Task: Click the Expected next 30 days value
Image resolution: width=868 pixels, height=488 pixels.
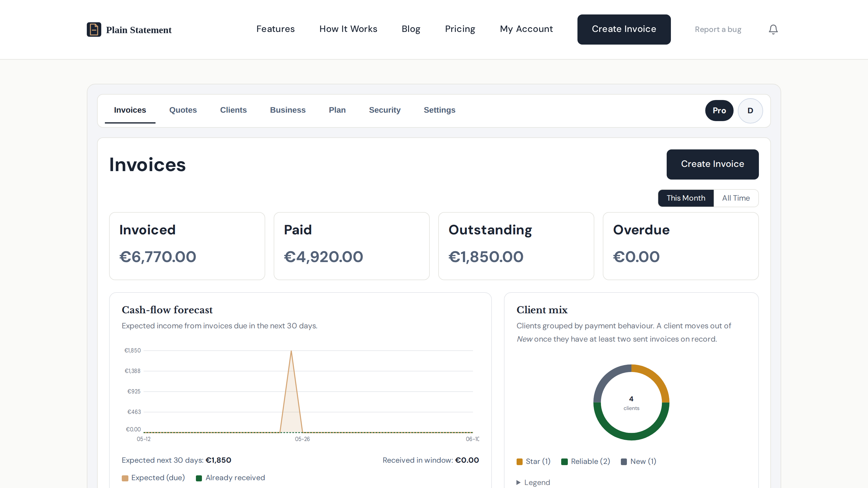Action: pos(218,460)
